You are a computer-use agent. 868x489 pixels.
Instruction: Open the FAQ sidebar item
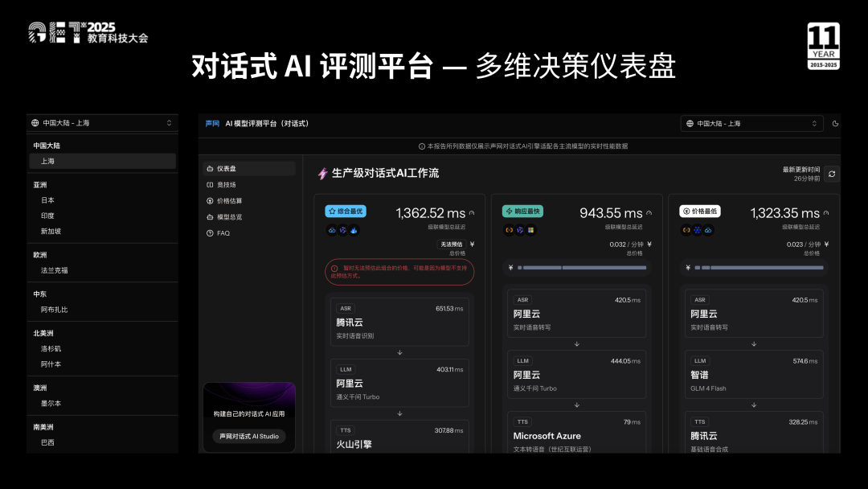[249, 233]
